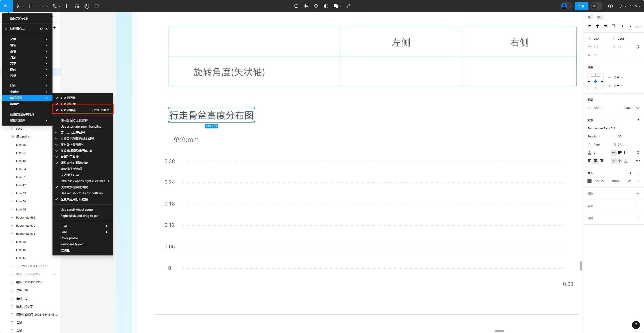Set text alignment to right
The height and width of the screenshot is (333, 644).
602,161
